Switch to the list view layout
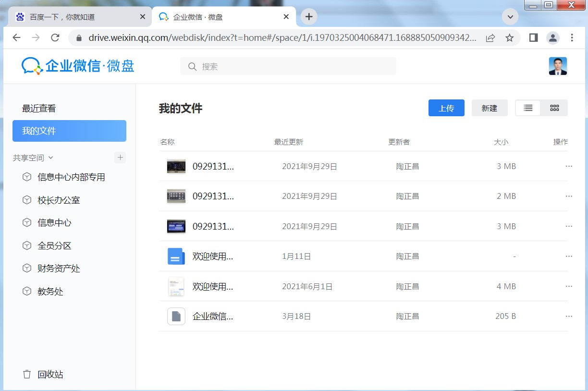The height and width of the screenshot is (391, 588). click(x=528, y=108)
